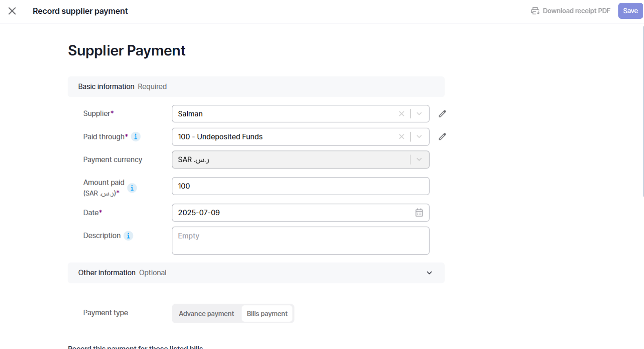Show info tooltip for Paid through
The image size is (644, 349).
tap(136, 137)
